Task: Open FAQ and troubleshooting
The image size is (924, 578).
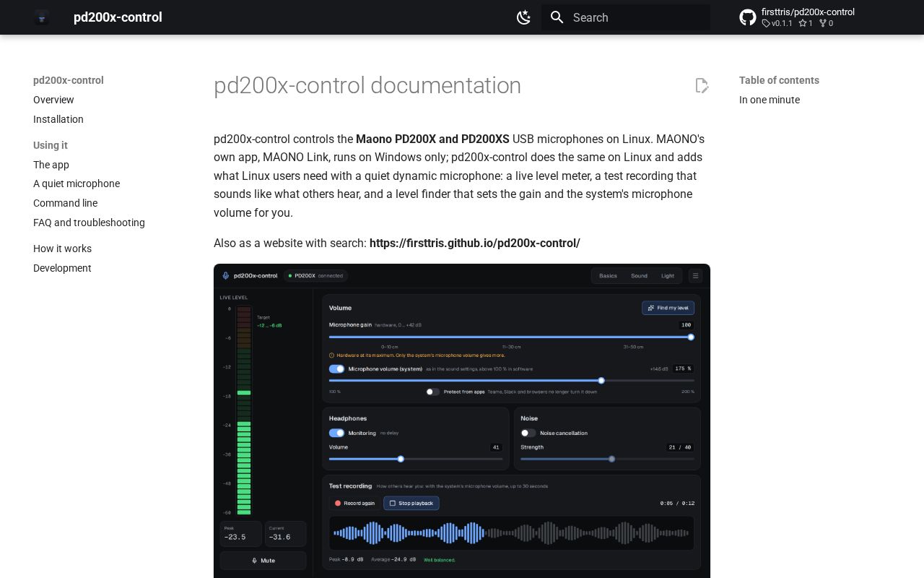Action: point(89,223)
